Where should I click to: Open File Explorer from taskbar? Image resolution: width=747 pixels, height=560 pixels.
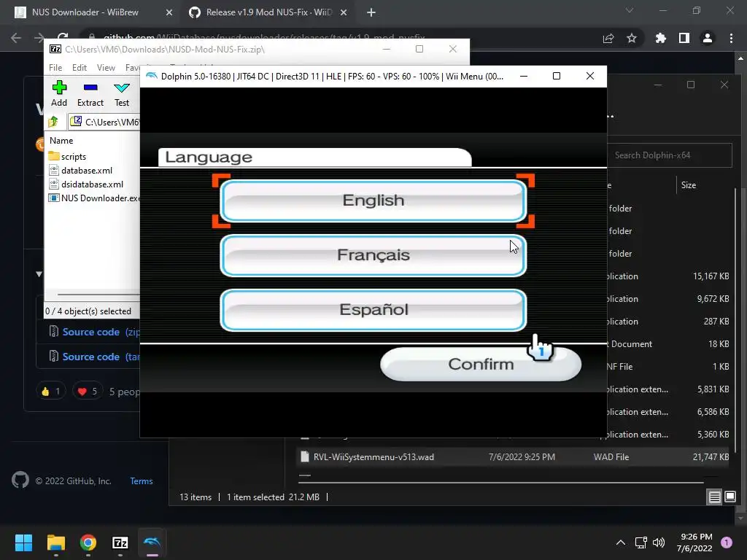(x=55, y=542)
